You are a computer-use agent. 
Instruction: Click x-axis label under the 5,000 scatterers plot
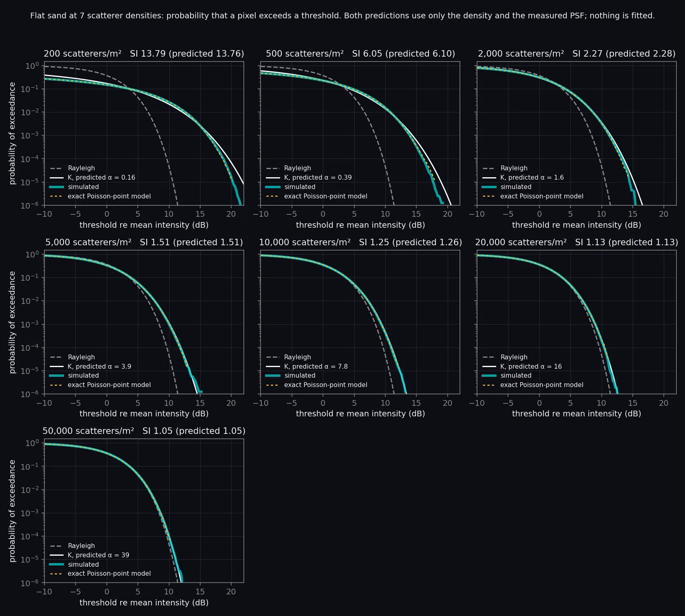[x=144, y=414]
